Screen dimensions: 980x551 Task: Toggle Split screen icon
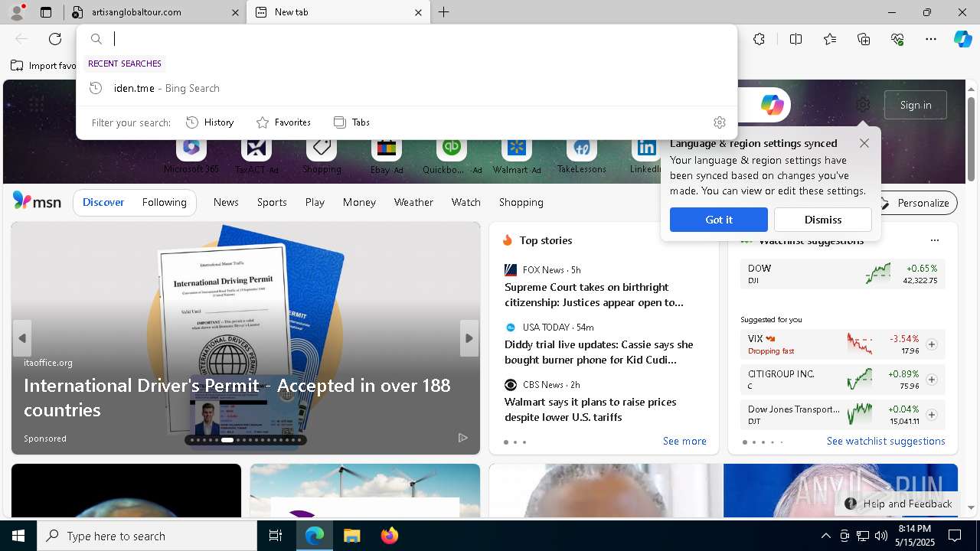click(x=795, y=39)
